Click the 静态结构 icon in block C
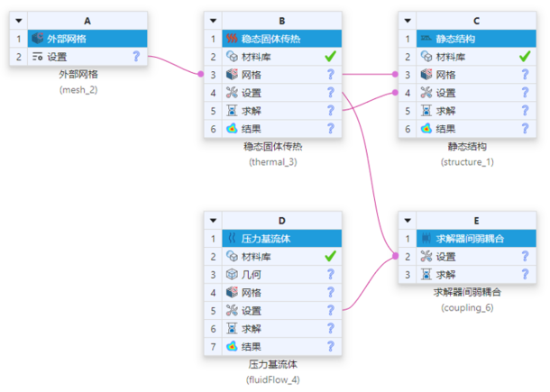Image resolution: width=550 pixels, height=392 pixels. (x=426, y=38)
